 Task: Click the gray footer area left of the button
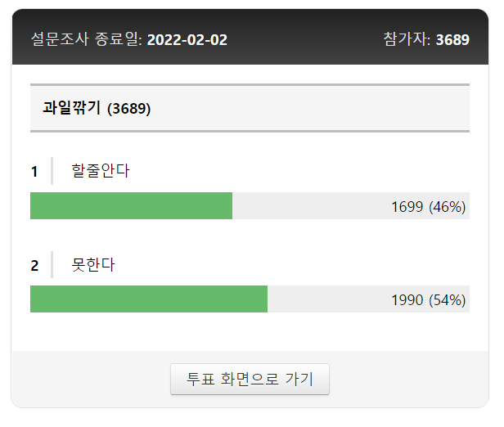tap(90, 380)
